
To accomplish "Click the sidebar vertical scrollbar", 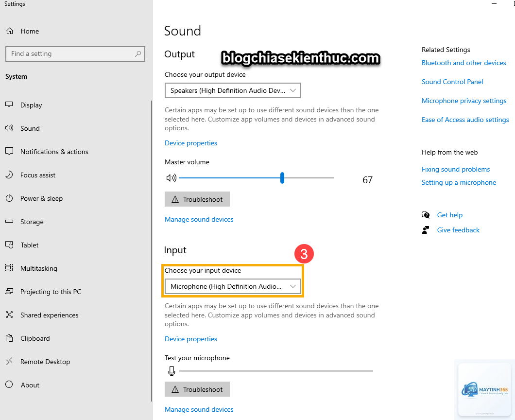I will 152,250.
